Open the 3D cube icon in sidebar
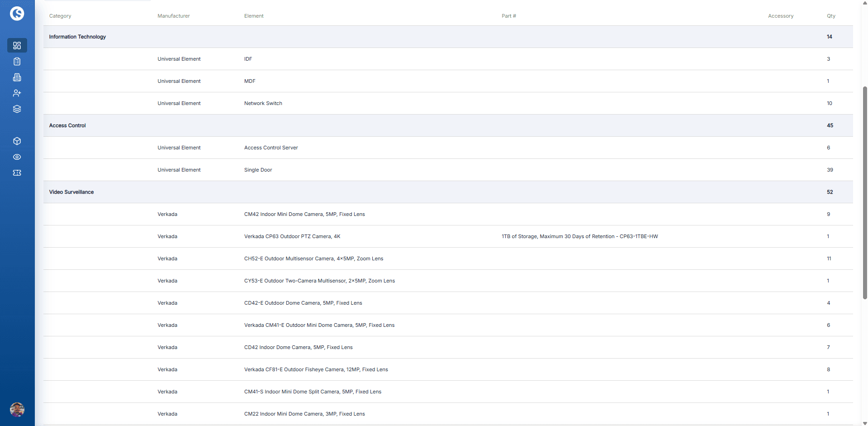Image resolution: width=868 pixels, height=426 pixels. [x=17, y=141]
